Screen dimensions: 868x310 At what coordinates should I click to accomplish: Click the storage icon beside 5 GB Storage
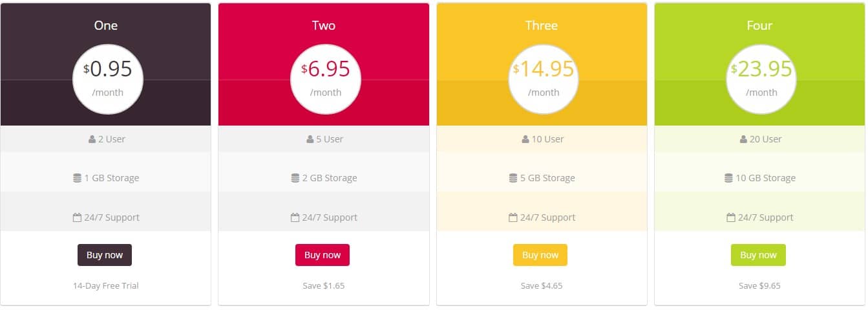513,178
